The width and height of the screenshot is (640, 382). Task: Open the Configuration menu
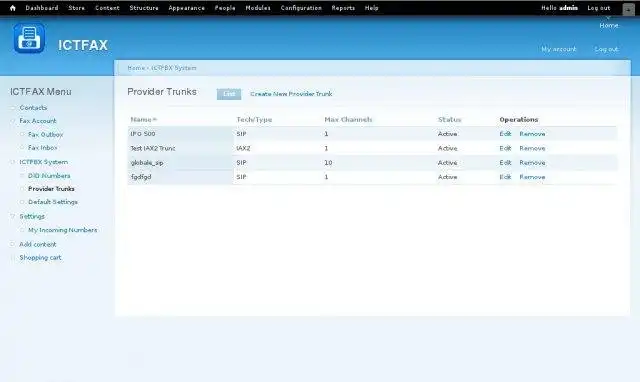click(301, 8)
